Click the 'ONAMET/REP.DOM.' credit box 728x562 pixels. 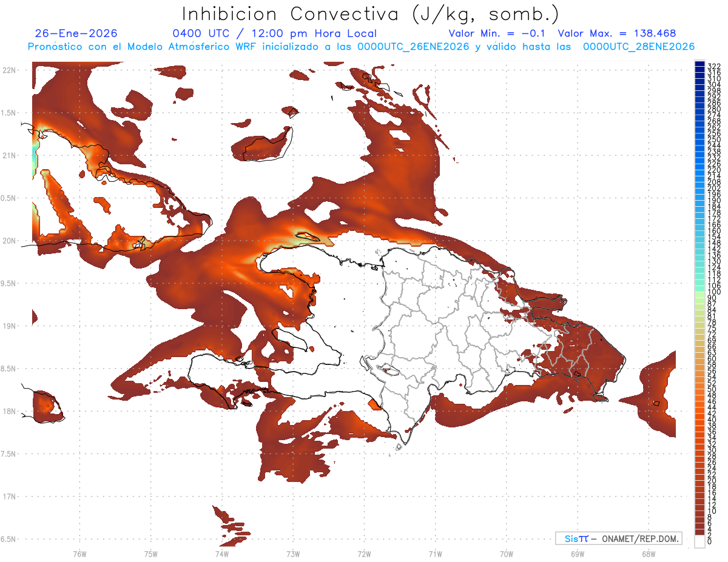coord(618,538)
